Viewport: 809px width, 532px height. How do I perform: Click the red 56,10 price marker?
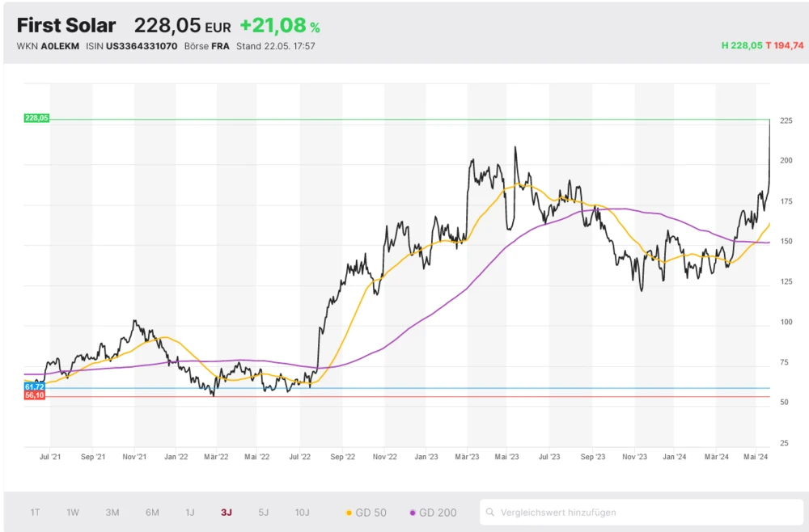tap(34, 395)
